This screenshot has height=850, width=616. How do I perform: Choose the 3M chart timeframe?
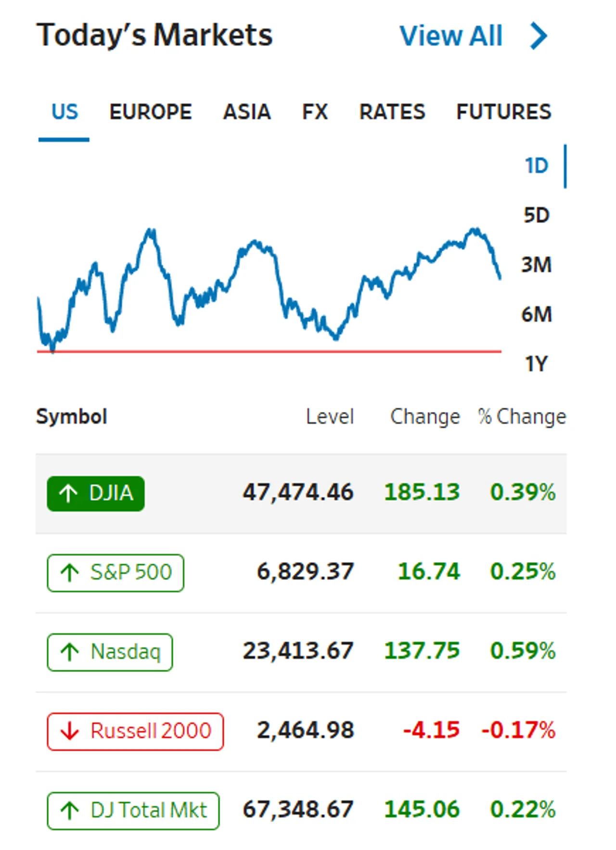click(536, 265)
